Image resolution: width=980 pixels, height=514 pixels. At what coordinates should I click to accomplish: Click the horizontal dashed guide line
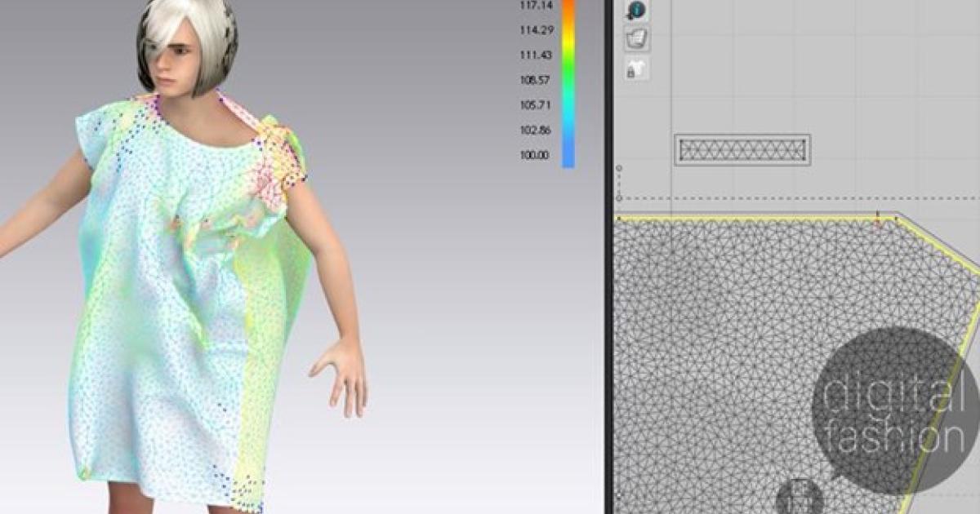(x=776, y=198)
